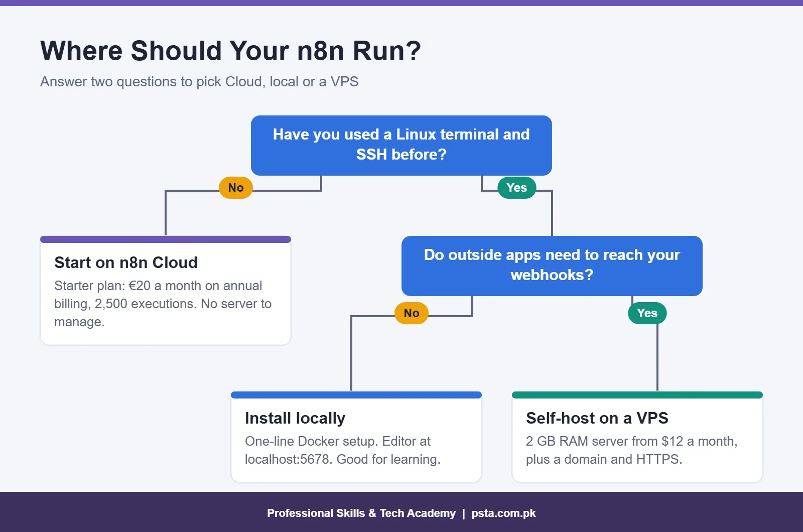Click the 'One-line Docker setup' description text
803x532 pixels.
coord(342,450)
